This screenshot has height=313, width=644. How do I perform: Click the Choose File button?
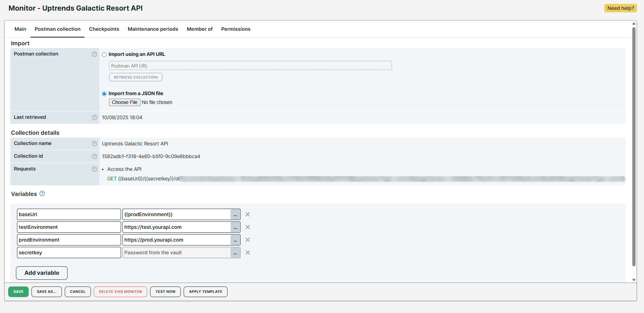(125, 102)
